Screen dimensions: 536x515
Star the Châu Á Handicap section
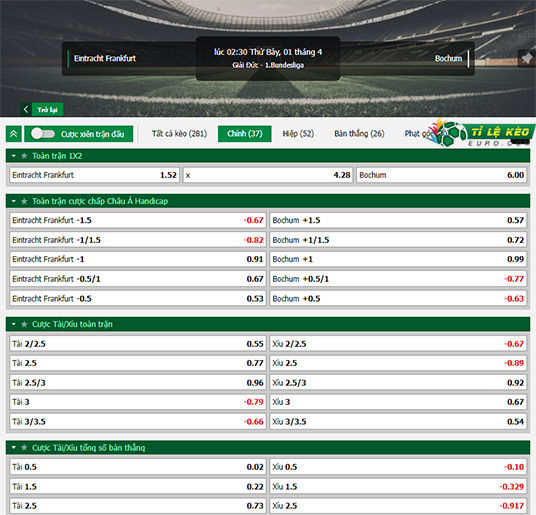coord(24,201)
